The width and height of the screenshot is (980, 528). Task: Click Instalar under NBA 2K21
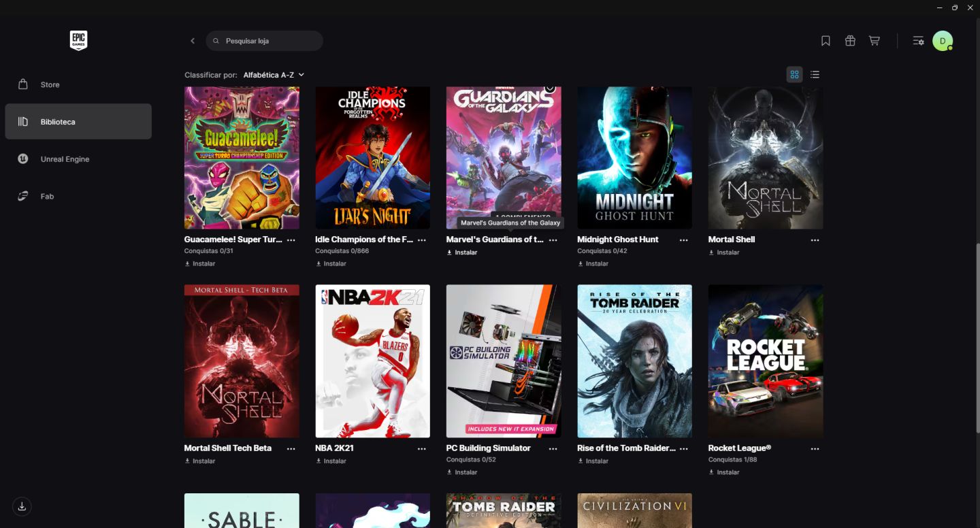[x=331, y=461]
